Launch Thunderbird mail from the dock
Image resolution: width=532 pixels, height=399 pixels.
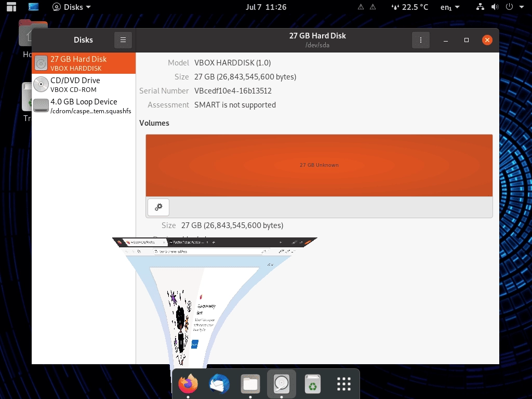point(219,384)
